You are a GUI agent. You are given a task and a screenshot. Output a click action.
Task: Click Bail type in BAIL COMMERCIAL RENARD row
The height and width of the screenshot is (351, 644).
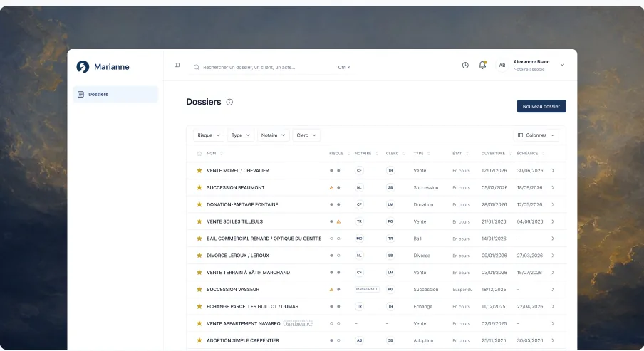[417, 239]
